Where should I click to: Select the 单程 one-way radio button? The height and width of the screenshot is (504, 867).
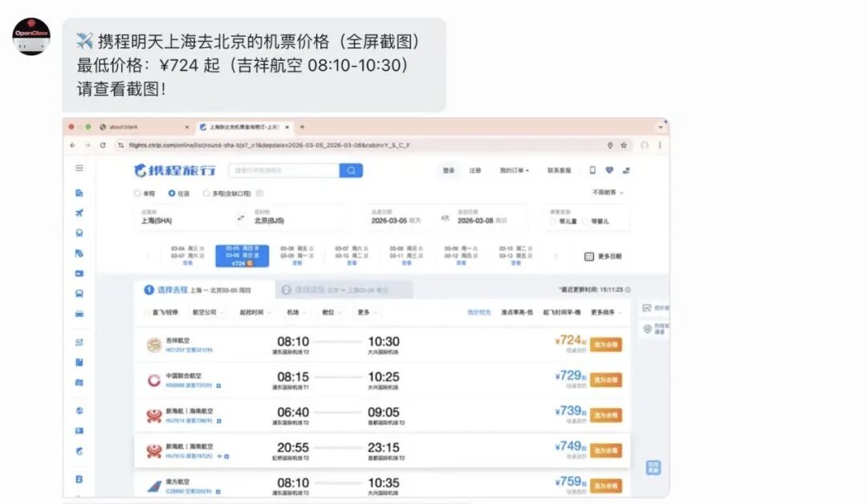[137, 193]
